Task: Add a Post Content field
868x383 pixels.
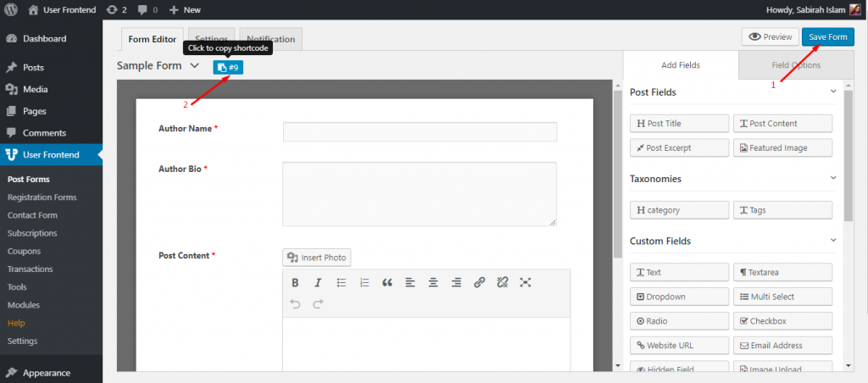Action: 782,124
